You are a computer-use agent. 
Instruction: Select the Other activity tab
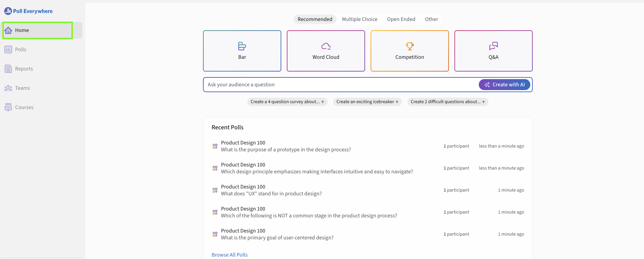(x=431, y=19)
